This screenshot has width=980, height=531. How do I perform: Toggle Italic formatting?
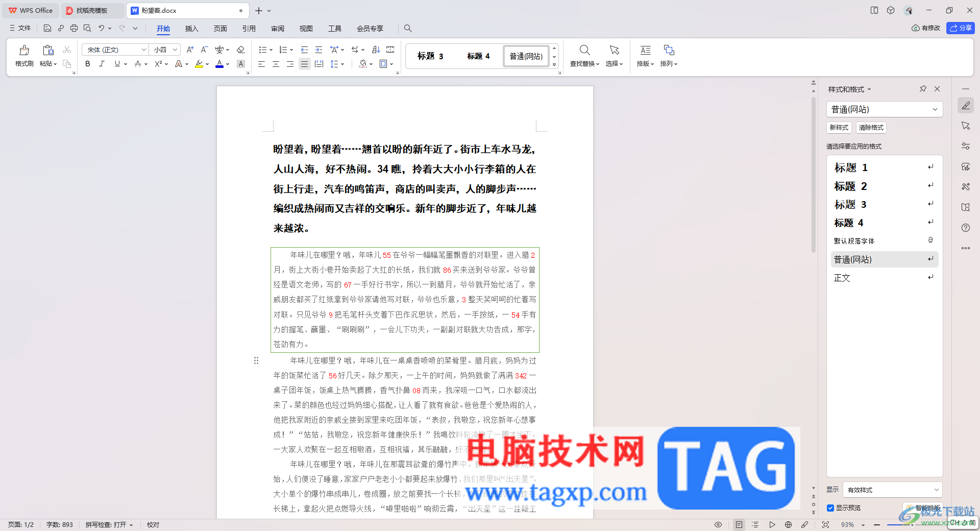[x=102, y=64]
